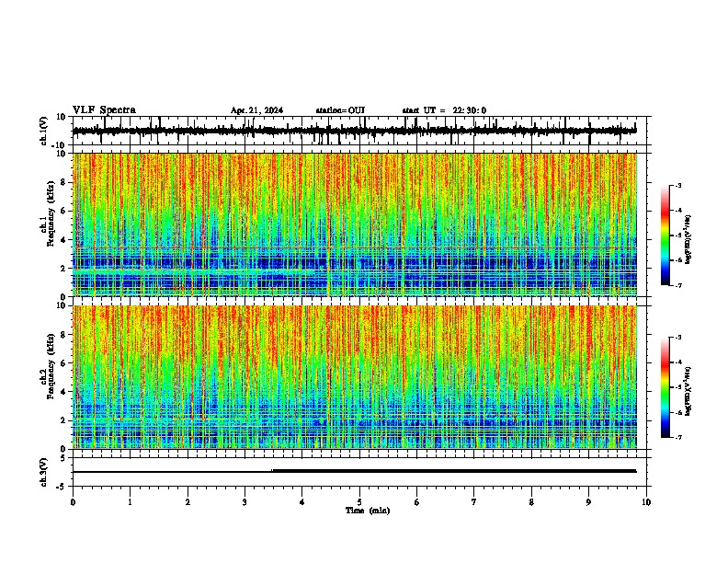
Task: Click the ch.3 voltage trace panel
Action: (359, 472)
